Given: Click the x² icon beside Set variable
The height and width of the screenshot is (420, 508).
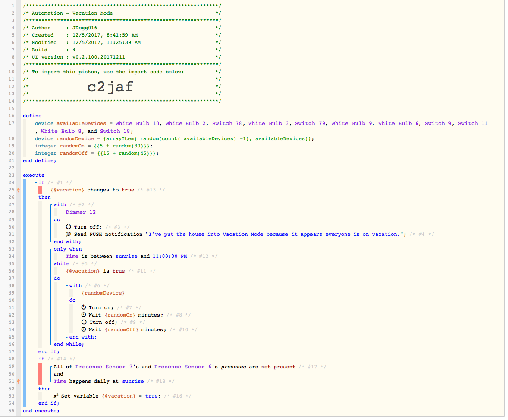Looking at the screenshot, I should pos(56,396).
